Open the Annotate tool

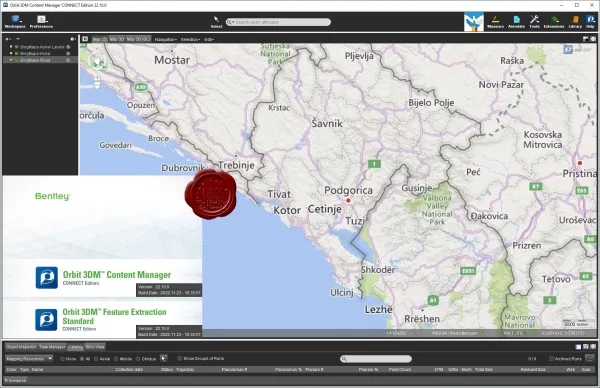tap(516, 22)
